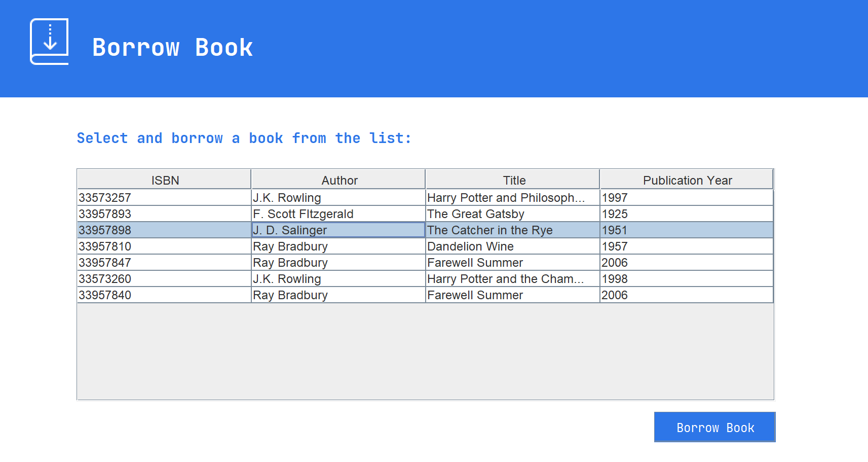Click the Publication Year column header
868x462 pixels.
[687, 180]
